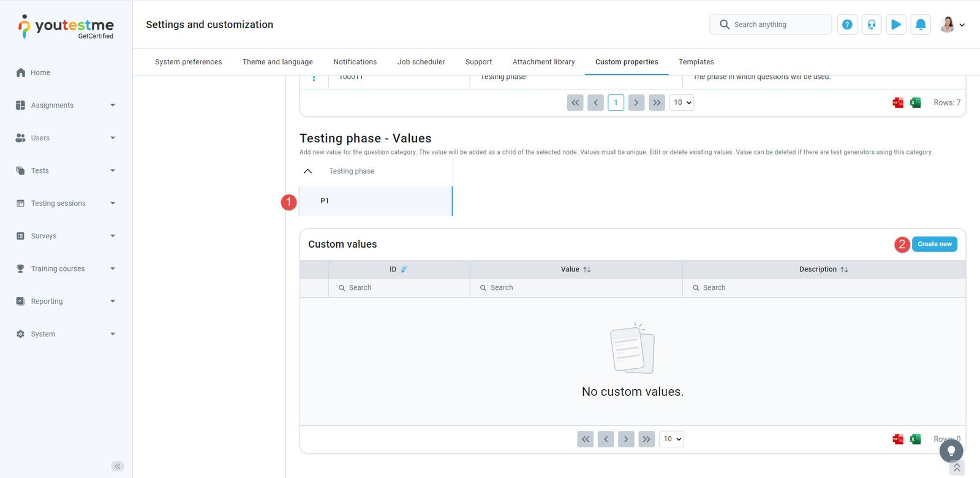980x478 pixels.
Task: Click the help question mark icon
Action: tap(846, 25)
